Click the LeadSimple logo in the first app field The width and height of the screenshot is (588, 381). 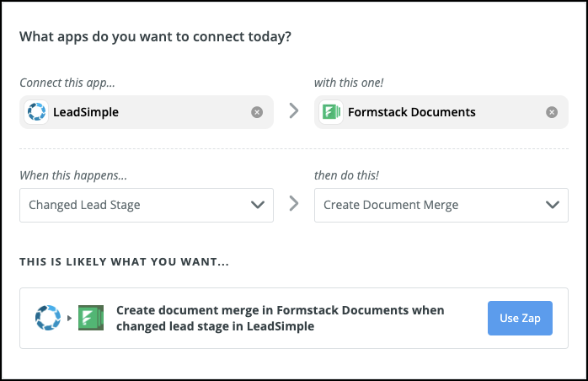click(36, 112)
